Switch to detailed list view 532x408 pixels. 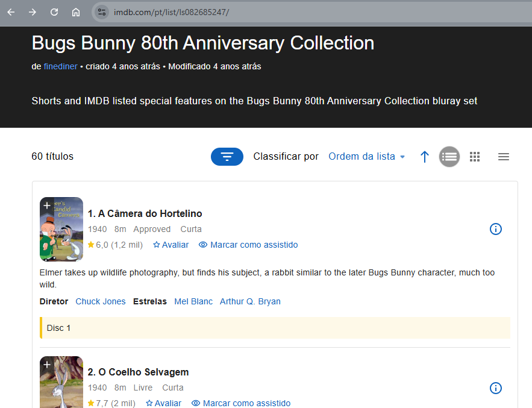[x=449, y=157]
